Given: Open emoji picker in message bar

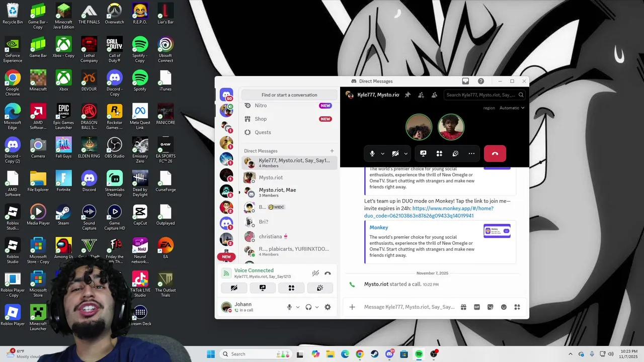Looking at the screenshot, I should click(x=504, y=307).
